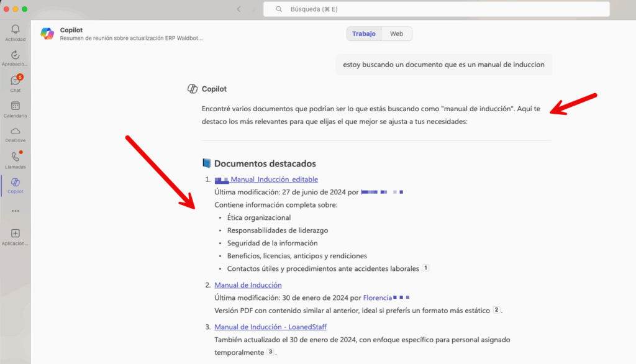Select Copilot in the sidebar
The height and width of the screenshot is (364, 636).
pos(16,184)
